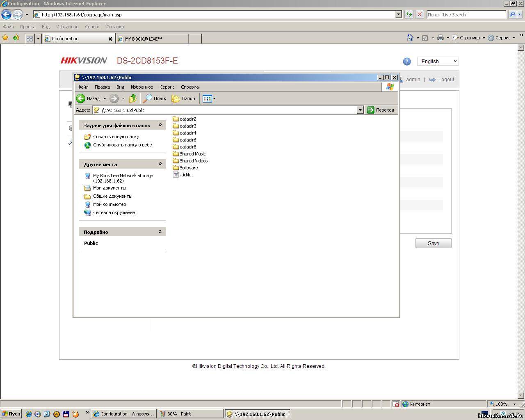Select the datadir8 folder
The image size is (525, 420).
point(185,147)
